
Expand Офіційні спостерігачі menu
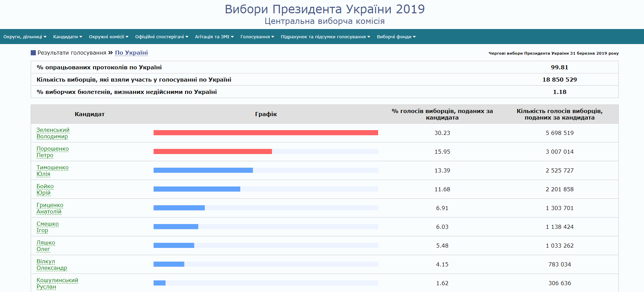(x=161, y=37)
